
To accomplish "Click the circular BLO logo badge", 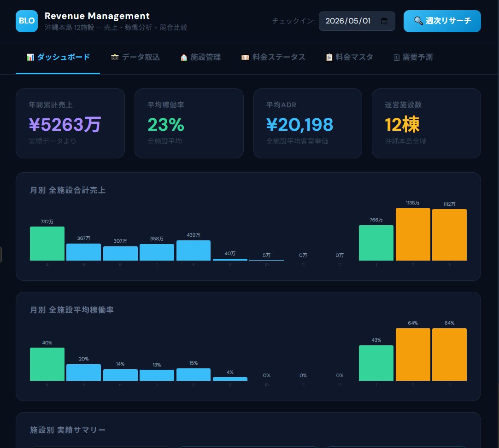I will (x=27, y=21).
